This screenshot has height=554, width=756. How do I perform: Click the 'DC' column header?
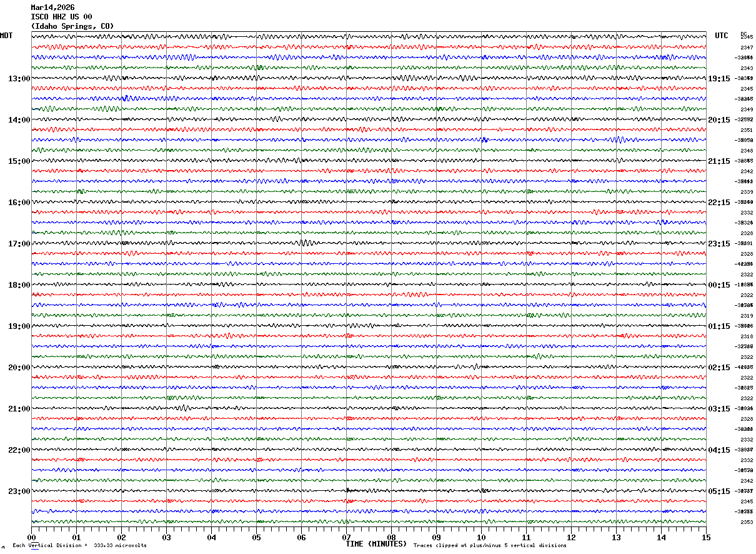pyautogui.click(x=744, y=34)
